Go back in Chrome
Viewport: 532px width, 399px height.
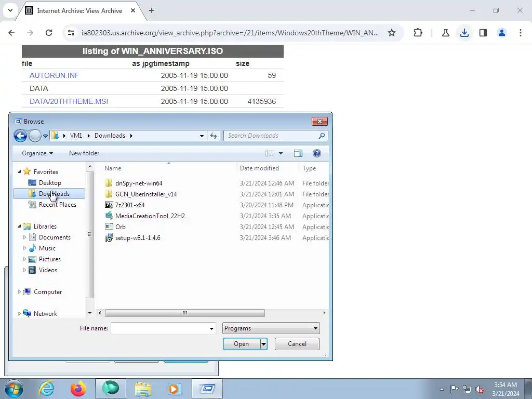click(x=11, y=33)
